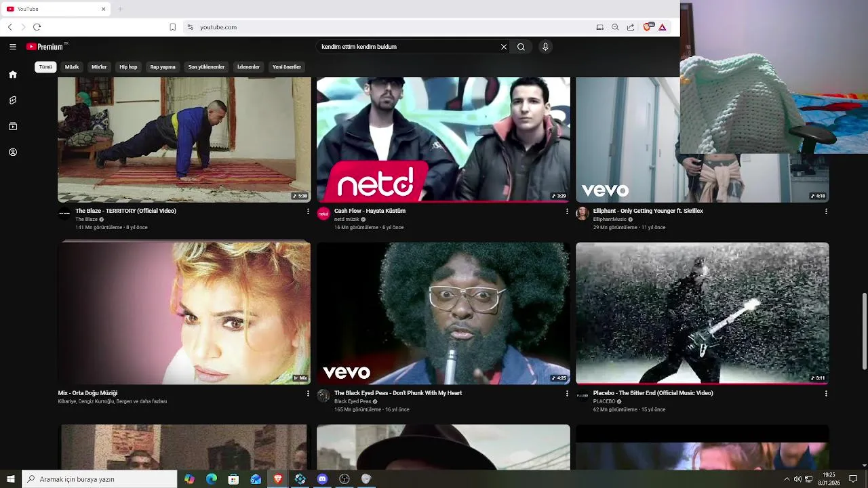The width and height of the screenshot is (868, 488).
Task: Open Mix - Orta Doğu Müziği title
Action: (x=87, y=393)
